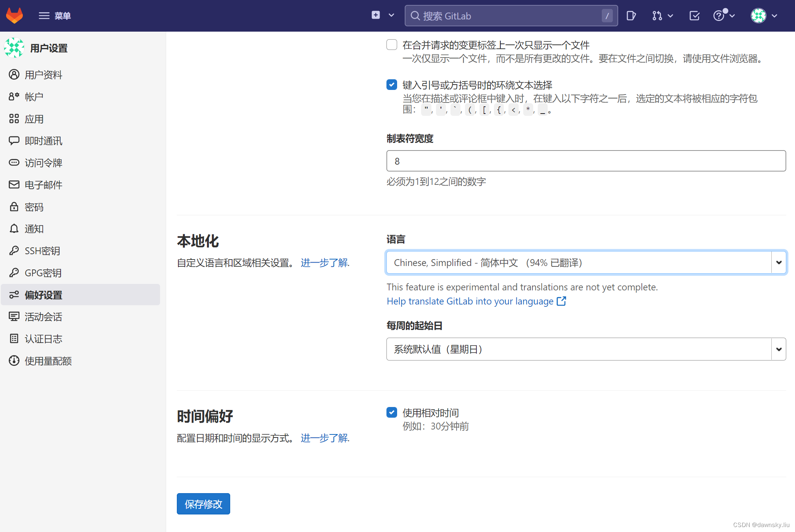Viewport: 795px width, 532px height.
Task: Uncheck surround text selection option
Action: (x=391, y=85)
